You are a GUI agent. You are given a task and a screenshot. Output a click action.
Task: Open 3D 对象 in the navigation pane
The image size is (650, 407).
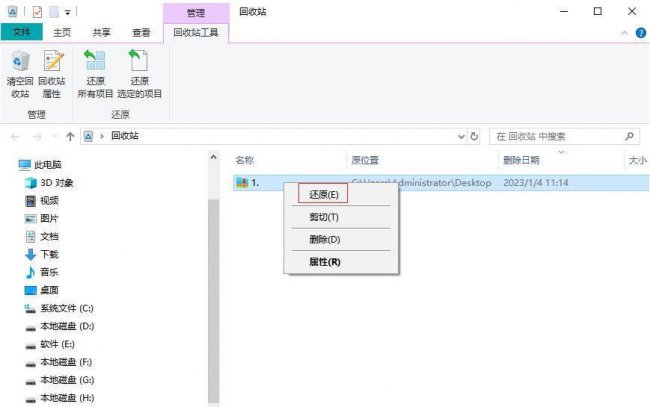(49, 183)
